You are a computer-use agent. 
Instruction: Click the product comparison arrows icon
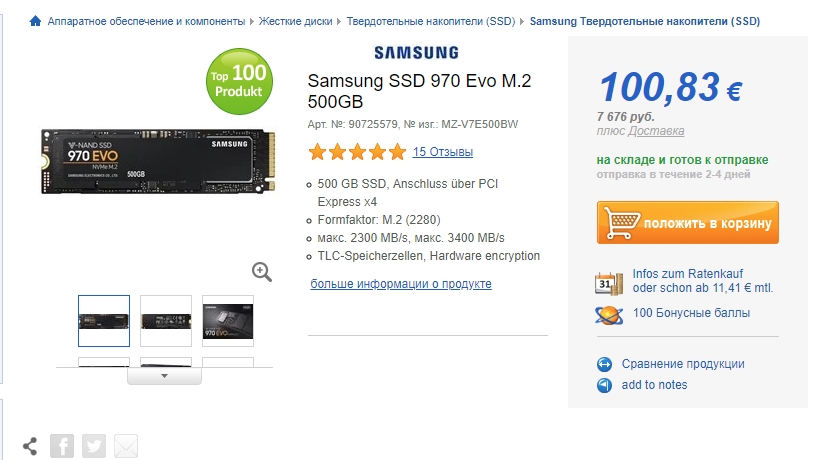point(604,364)
